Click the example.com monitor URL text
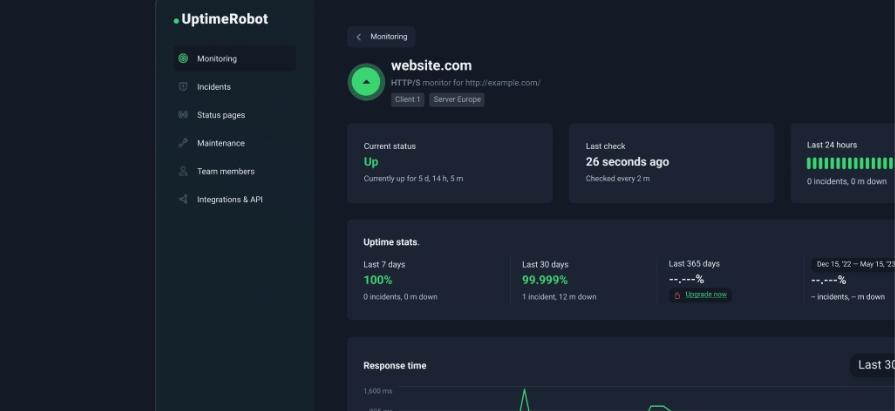Image resolution: width=895 pixels, height=411 pixels. coord(502,83)
